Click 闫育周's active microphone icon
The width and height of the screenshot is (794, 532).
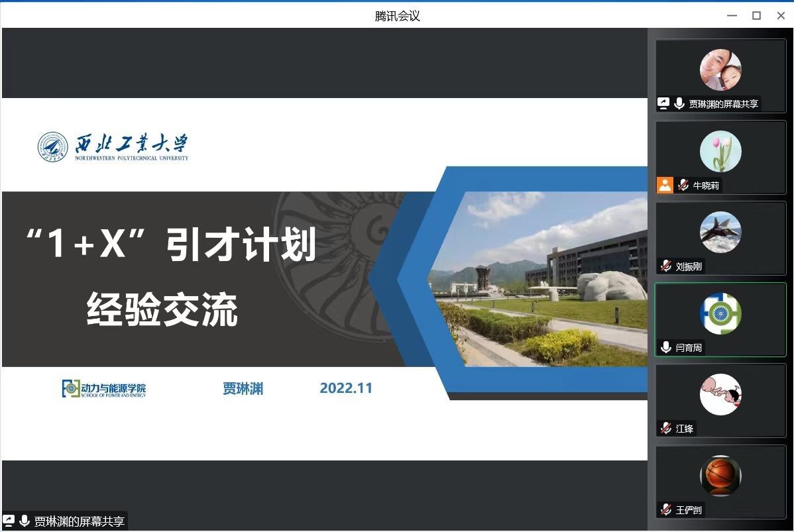pos(666,347)
